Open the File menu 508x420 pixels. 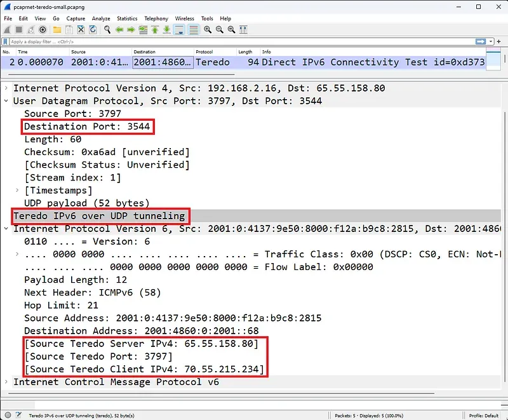pos(8,18)
